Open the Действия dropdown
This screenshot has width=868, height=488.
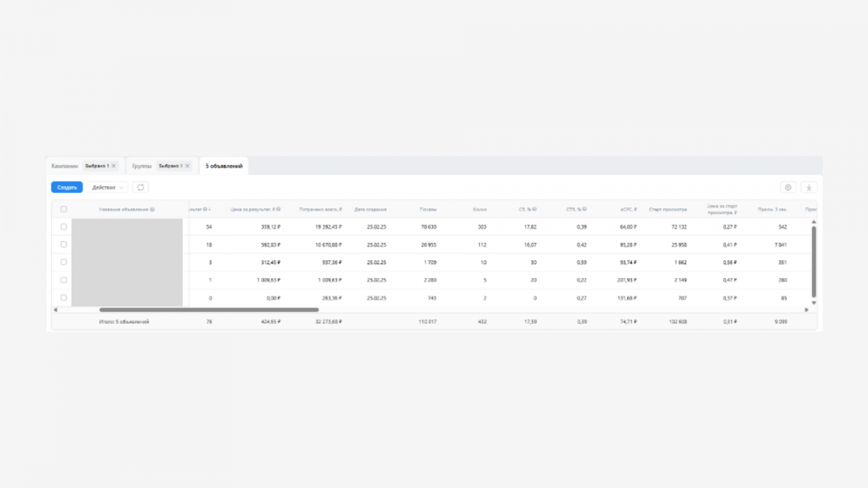[x=107, y=188]
